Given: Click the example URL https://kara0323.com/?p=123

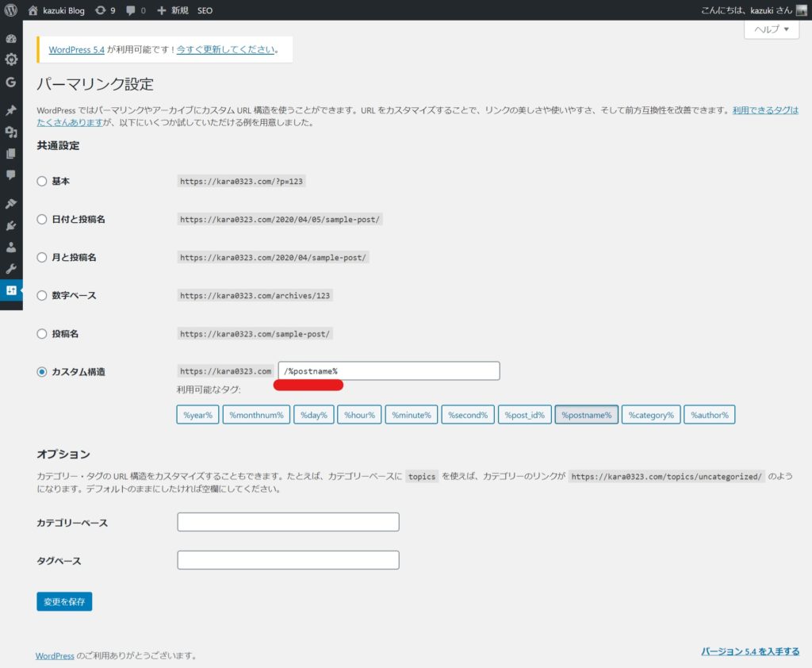Looking at the screenshot, I should (241, 181).
